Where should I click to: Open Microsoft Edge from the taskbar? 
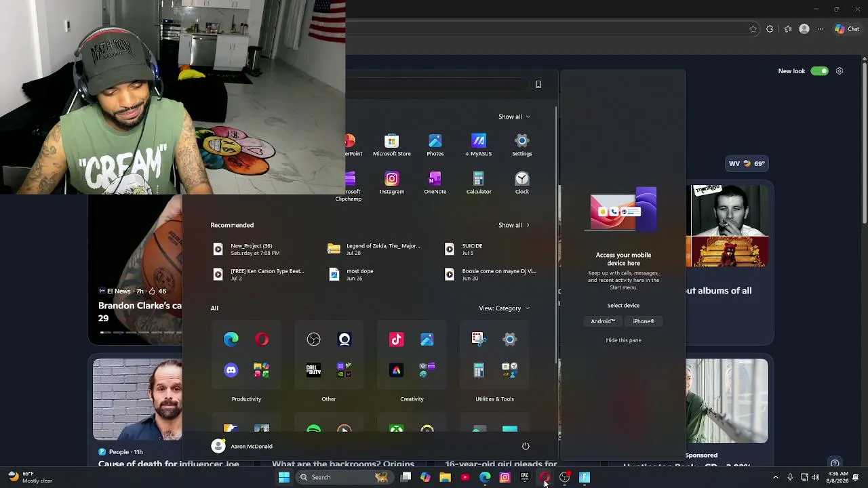point(485,477)
